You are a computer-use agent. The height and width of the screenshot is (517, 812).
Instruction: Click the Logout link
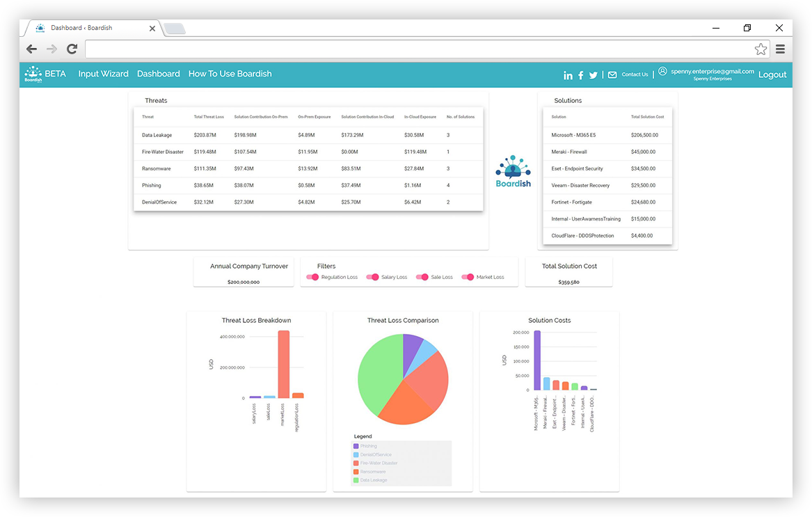772,74
